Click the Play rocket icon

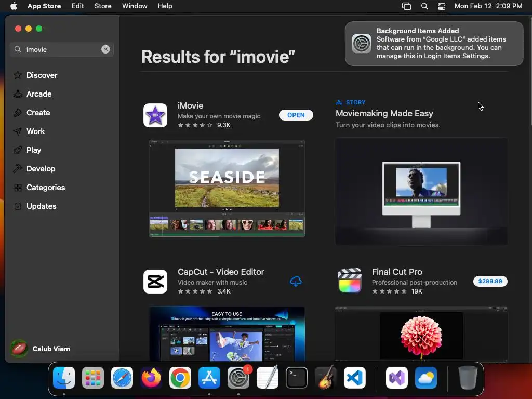click(18, 150)
